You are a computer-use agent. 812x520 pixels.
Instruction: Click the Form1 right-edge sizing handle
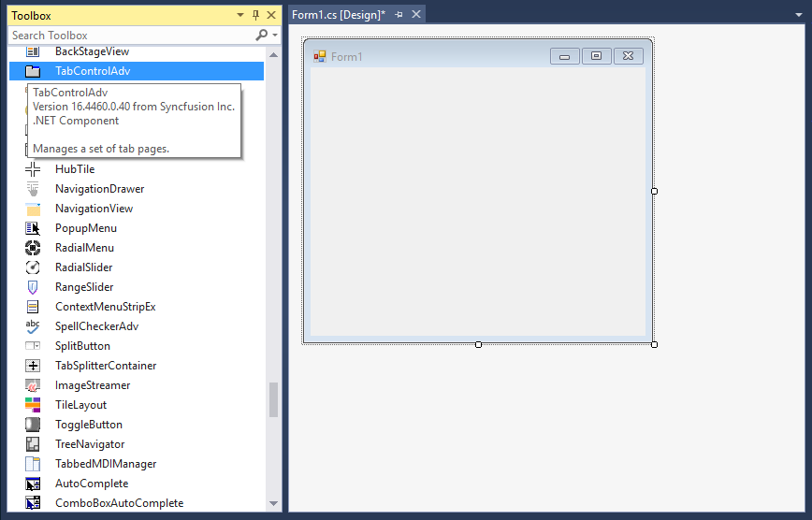tap(655, 191)
